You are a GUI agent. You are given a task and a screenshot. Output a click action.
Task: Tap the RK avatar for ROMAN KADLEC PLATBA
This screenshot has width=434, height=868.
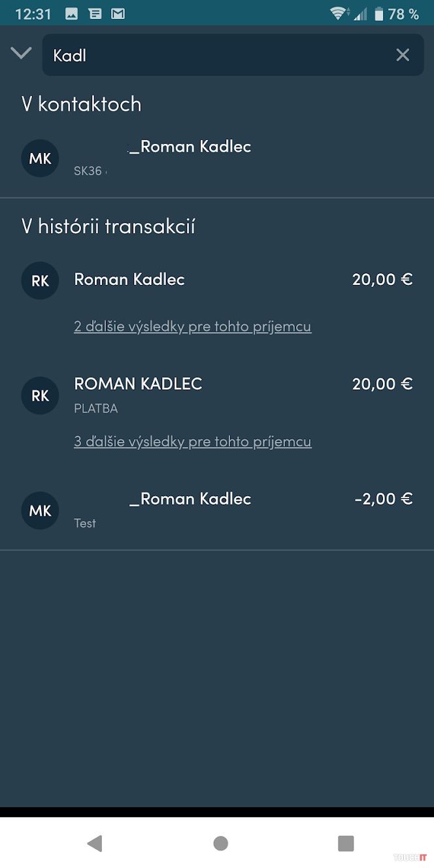(x=40, y=395)
